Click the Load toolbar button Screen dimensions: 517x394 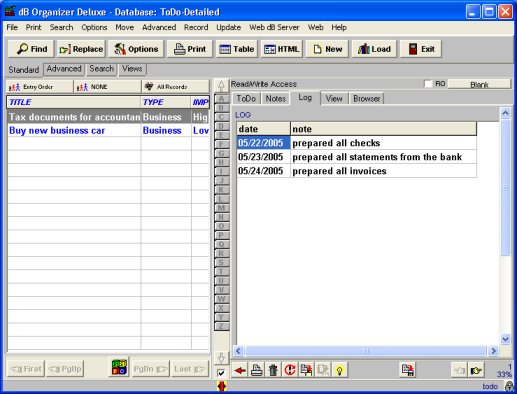[x=374, y=49]
